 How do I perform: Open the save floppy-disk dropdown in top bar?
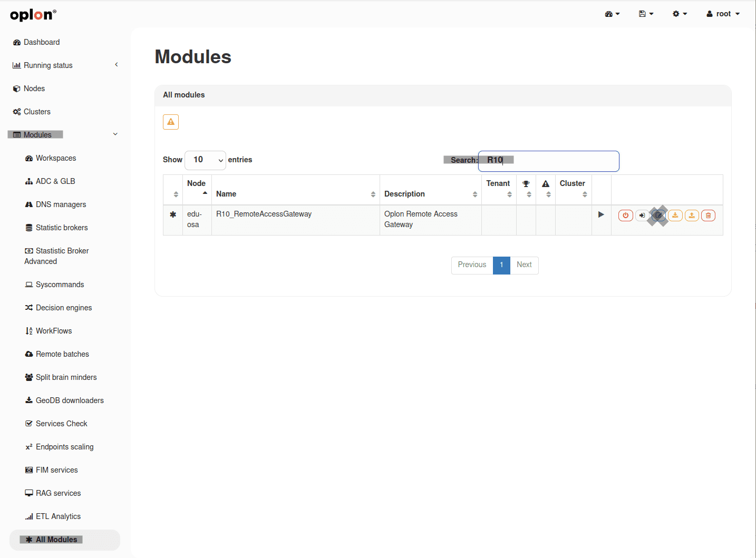click(646, 14)
